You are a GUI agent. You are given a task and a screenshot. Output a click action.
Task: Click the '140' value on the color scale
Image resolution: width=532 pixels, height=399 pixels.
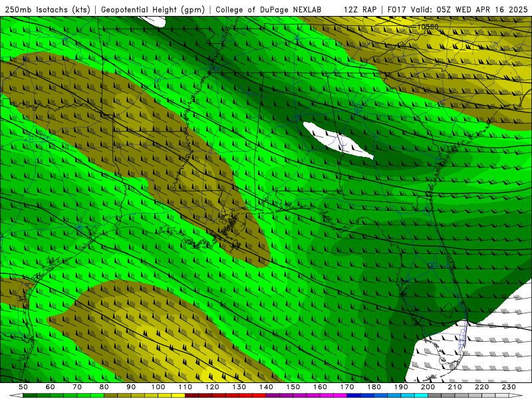[266, 387]
